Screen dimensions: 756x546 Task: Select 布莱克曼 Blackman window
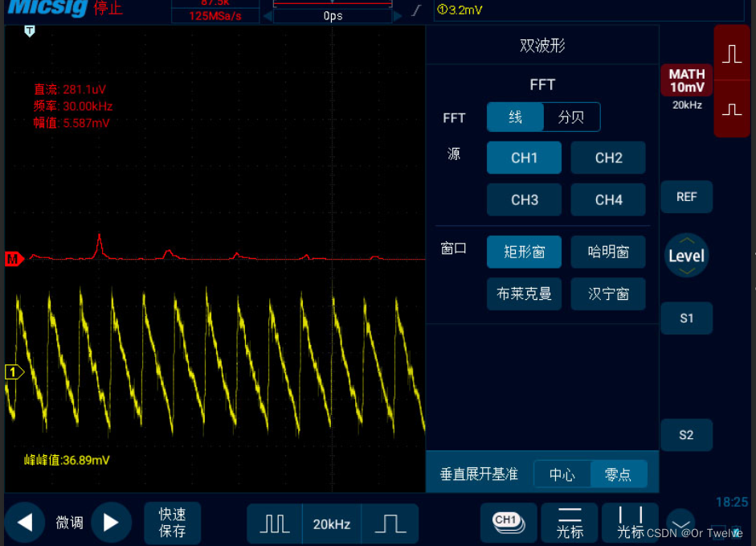[524, 294]
